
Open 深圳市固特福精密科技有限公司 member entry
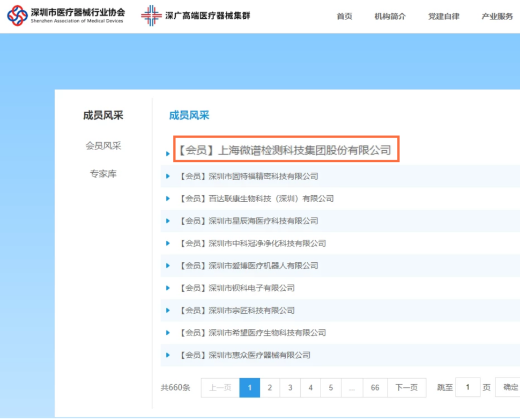click(249, 176)
